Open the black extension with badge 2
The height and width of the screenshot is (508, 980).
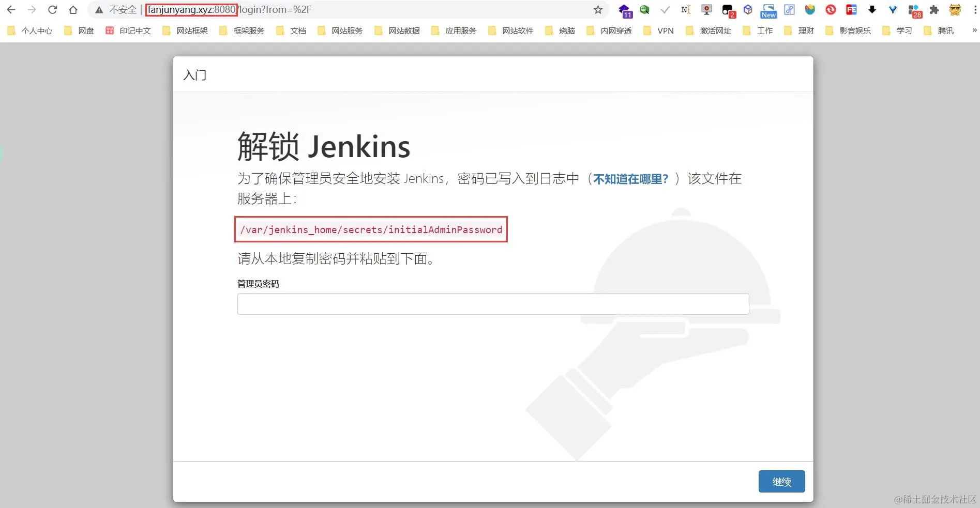point(728,10)
